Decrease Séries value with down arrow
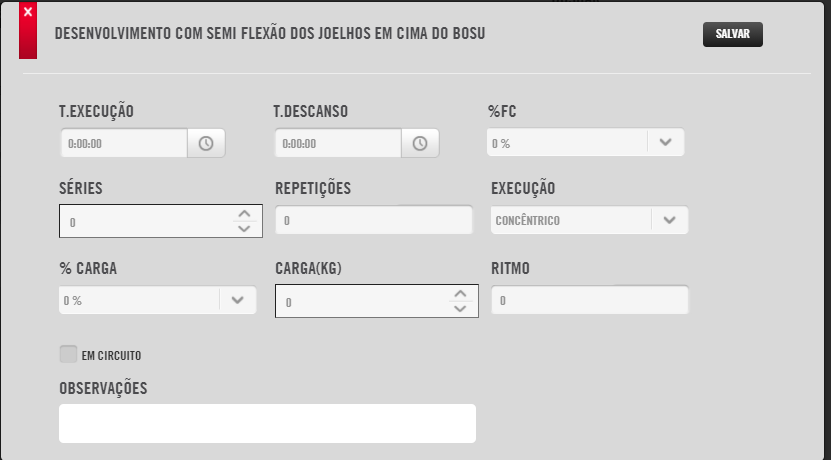The image size is (831, 460). point(244,229)
